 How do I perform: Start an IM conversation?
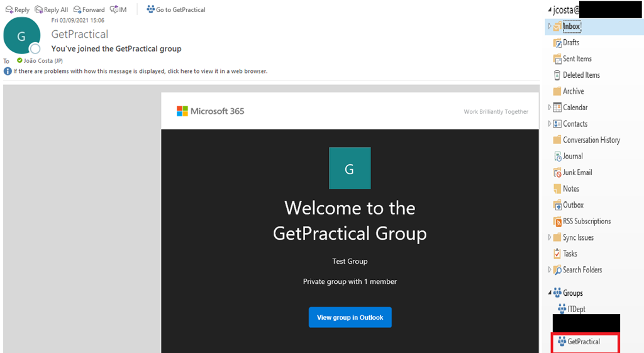pos(118,9)
